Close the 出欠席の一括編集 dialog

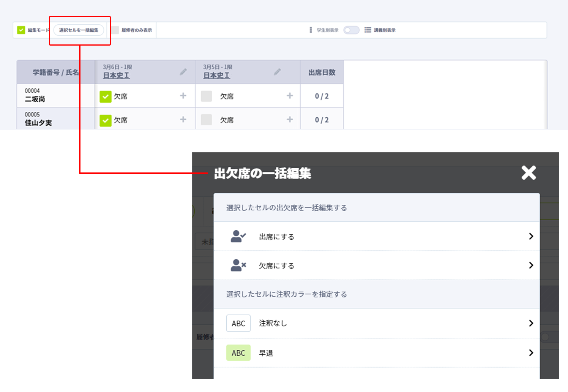click(x=529, y=173)
